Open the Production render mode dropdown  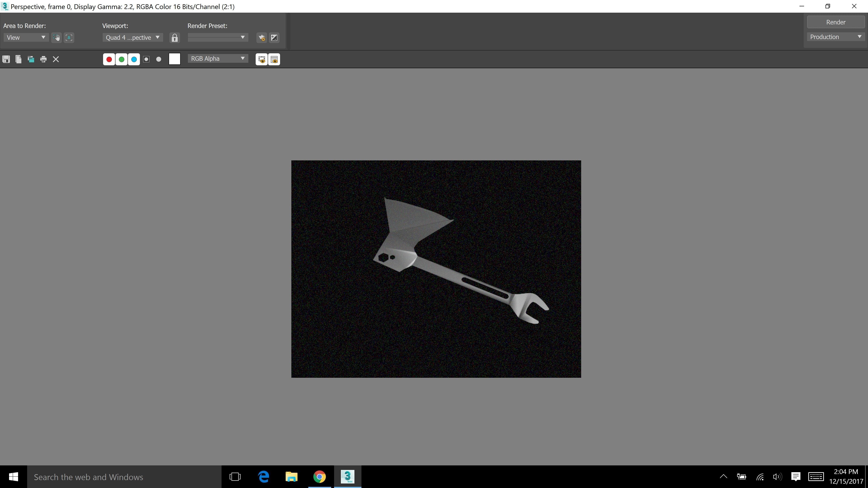point(836,37)
